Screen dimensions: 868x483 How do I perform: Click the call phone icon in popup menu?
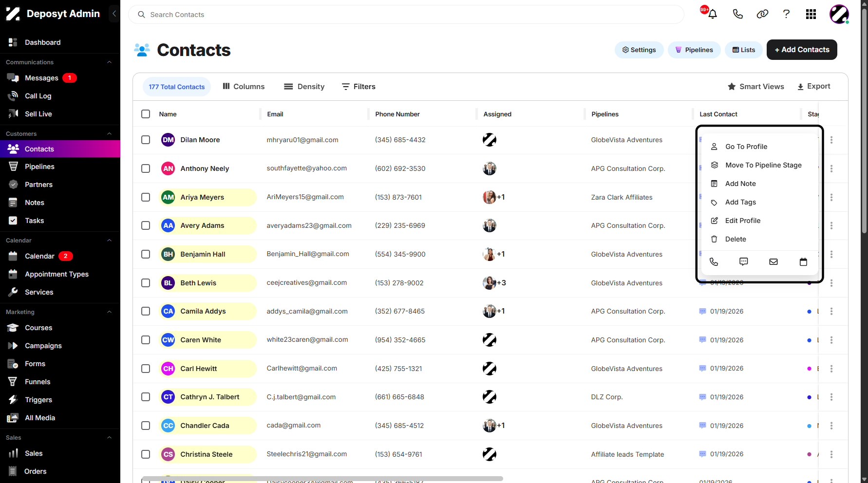(x=714, y=261)
